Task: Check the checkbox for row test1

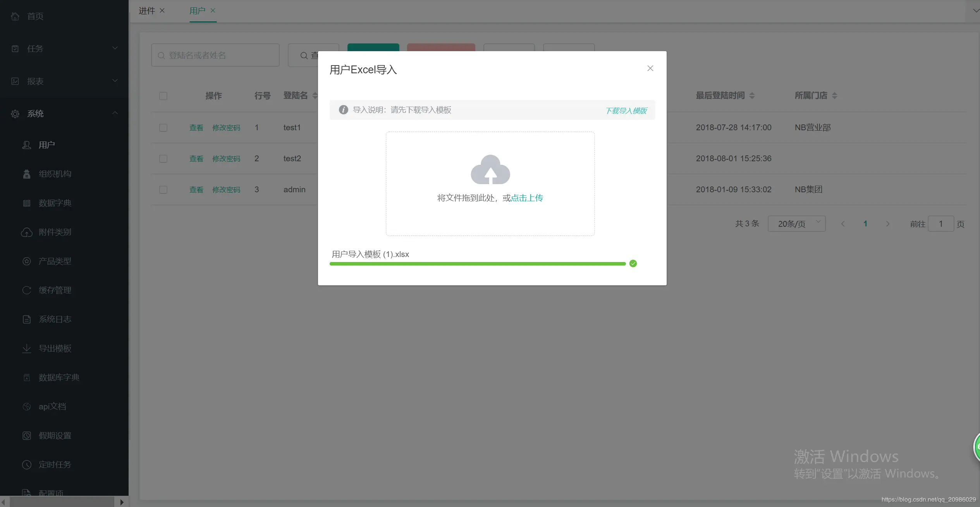Action: 163,128
